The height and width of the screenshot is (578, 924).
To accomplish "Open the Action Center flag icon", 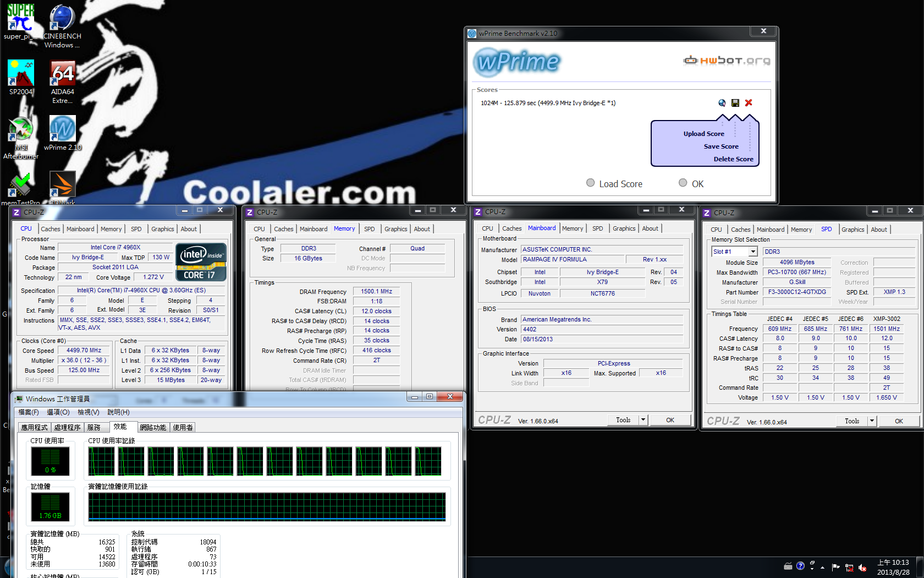I will coord(835,567).
